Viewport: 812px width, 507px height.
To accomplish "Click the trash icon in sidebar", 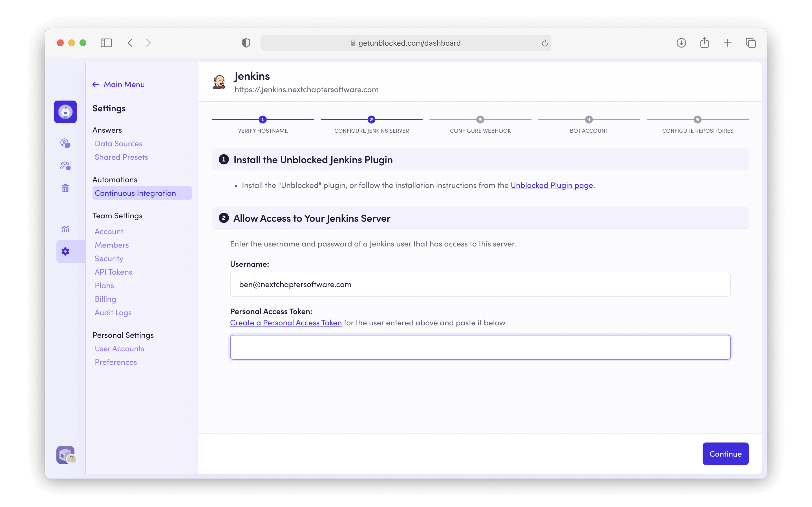I will [65, 188].
